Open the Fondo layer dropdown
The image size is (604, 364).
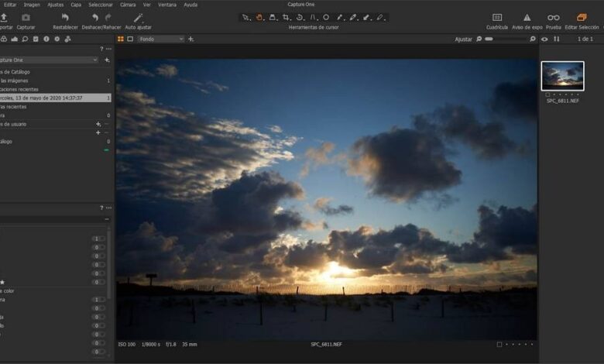tap(161, 39)
